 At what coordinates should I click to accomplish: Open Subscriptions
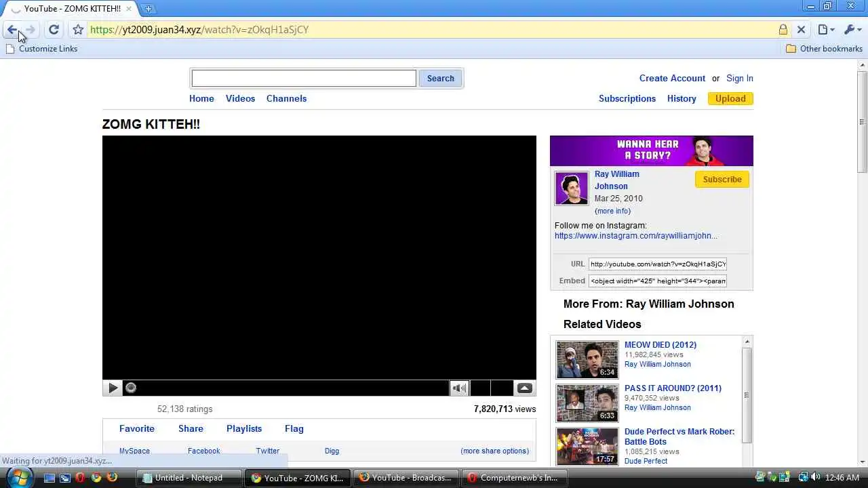(x=627, y=99)
